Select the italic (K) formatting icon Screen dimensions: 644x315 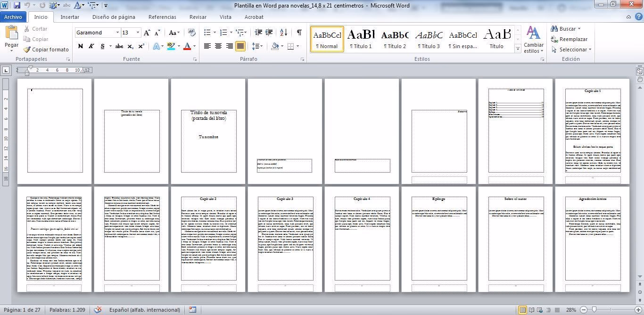point(91,46)
